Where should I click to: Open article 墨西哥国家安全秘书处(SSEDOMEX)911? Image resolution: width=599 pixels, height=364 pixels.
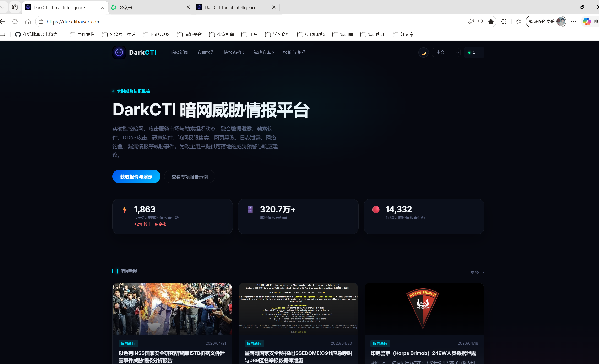point(298,356)
